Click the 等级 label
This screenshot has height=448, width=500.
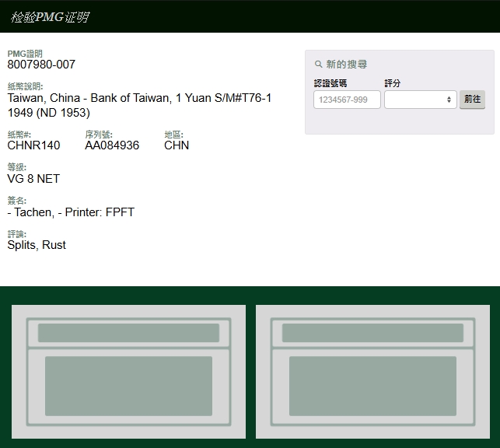[16, 167]
